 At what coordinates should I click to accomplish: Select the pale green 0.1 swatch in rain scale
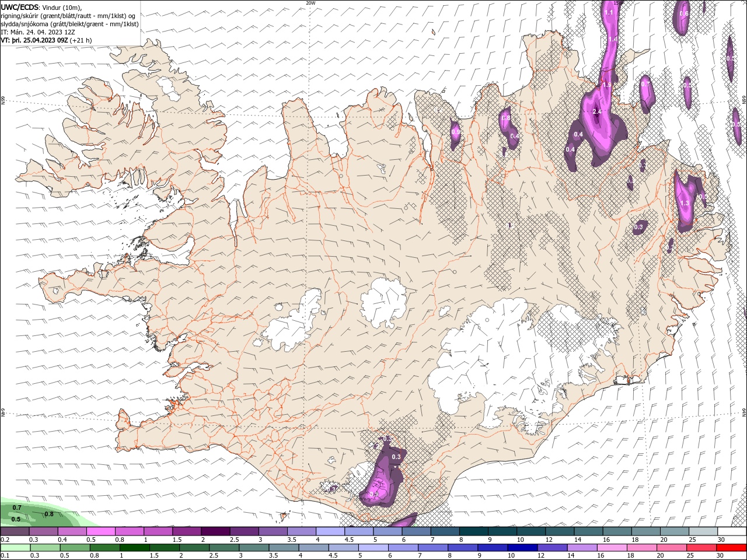(15, 548)
